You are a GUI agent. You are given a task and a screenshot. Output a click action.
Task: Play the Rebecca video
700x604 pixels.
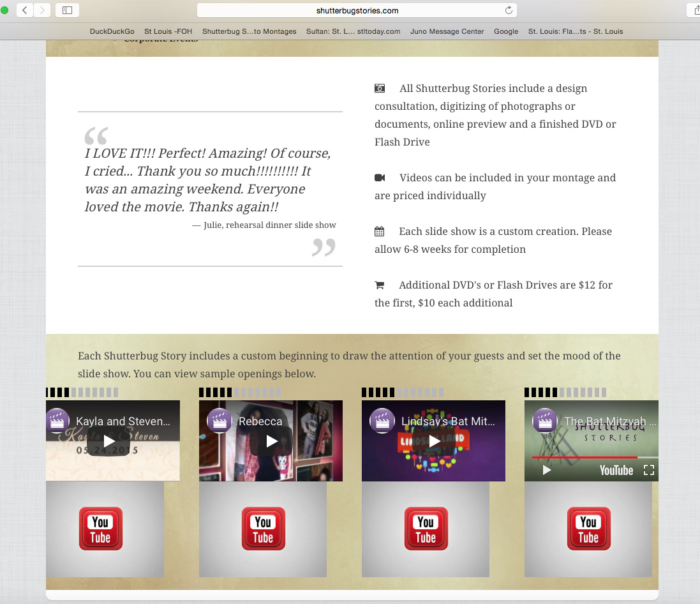(272, 441)
